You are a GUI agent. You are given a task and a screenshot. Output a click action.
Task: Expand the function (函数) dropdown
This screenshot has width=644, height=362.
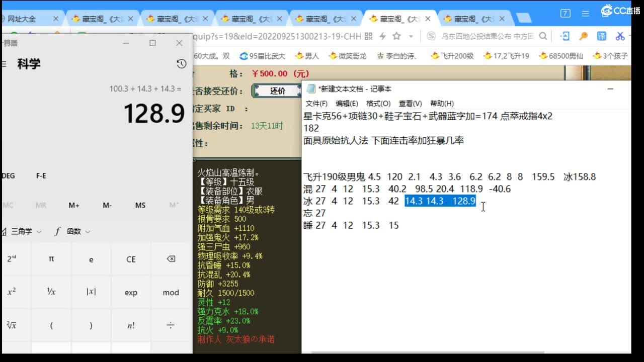pos(73,231)
